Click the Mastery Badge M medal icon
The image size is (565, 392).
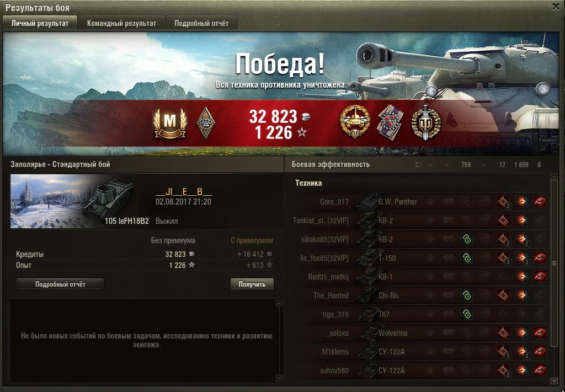tap(170, 123)
